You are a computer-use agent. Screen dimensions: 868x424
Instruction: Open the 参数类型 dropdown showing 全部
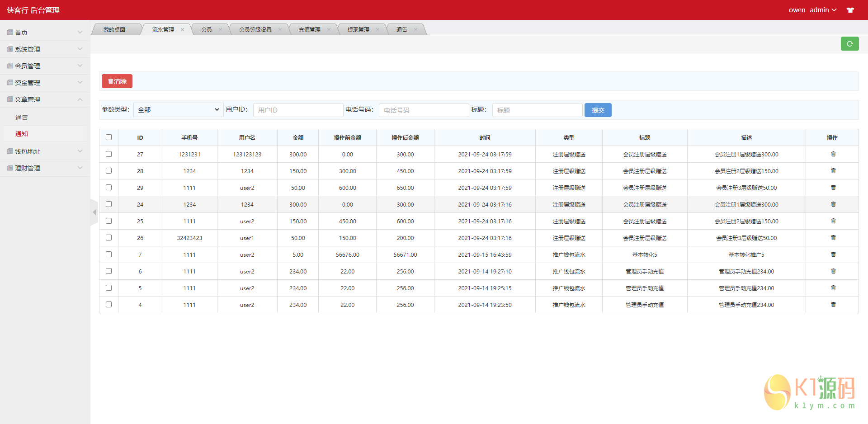(x=178, y=110)
